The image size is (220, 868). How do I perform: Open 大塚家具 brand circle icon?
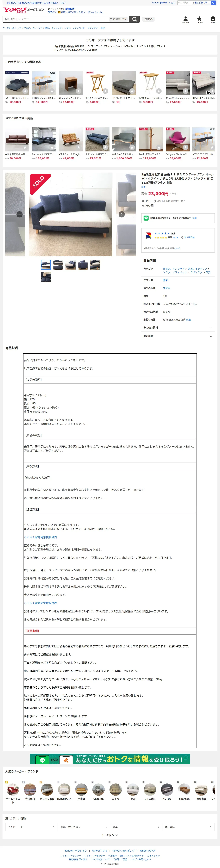[201, 789]
